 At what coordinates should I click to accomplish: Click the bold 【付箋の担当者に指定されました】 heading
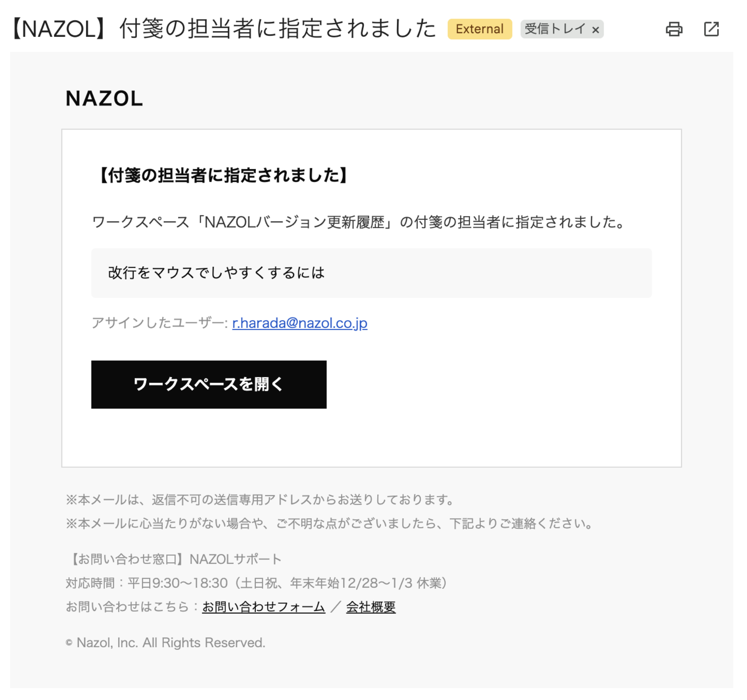[223, 175]
